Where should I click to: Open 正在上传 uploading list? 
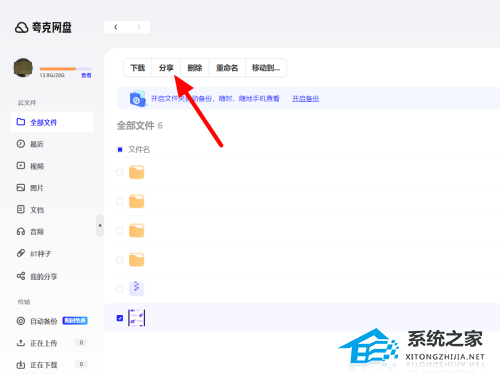coord(43,343)
